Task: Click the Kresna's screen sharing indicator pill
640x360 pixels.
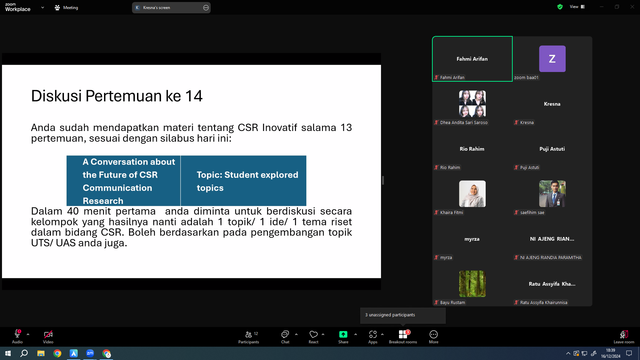Action: click(171, 7)
